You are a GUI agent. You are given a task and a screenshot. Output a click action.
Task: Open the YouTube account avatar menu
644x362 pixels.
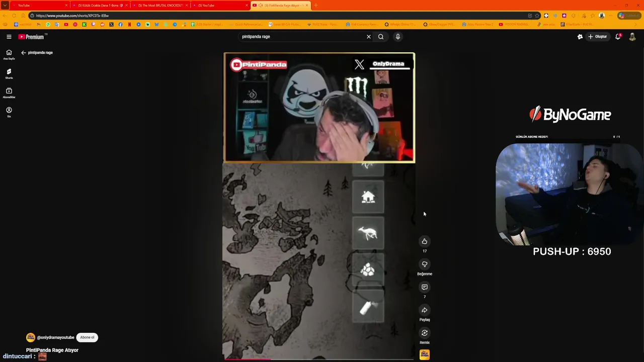click(632, 37)
